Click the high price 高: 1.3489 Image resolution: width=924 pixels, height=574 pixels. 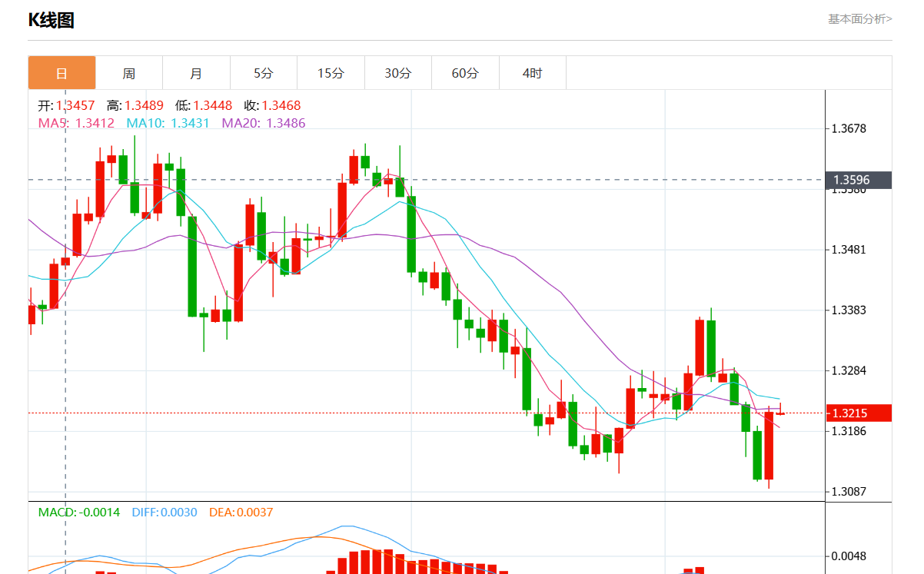[135, 106]
